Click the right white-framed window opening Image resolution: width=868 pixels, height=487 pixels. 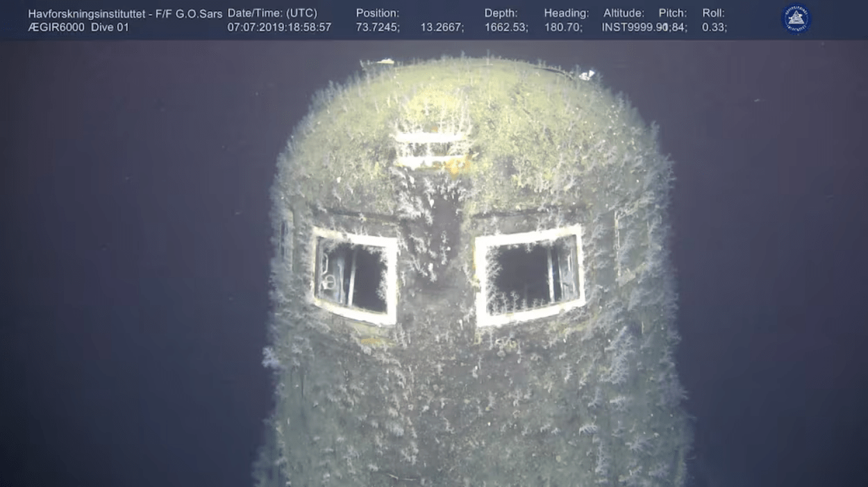coord(529,274)
